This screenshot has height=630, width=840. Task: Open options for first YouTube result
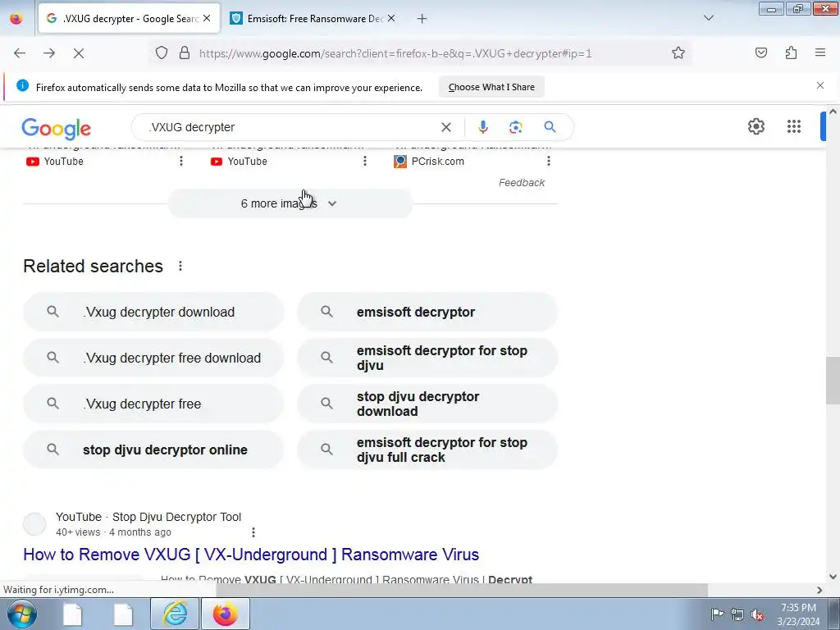coord(181,161)
